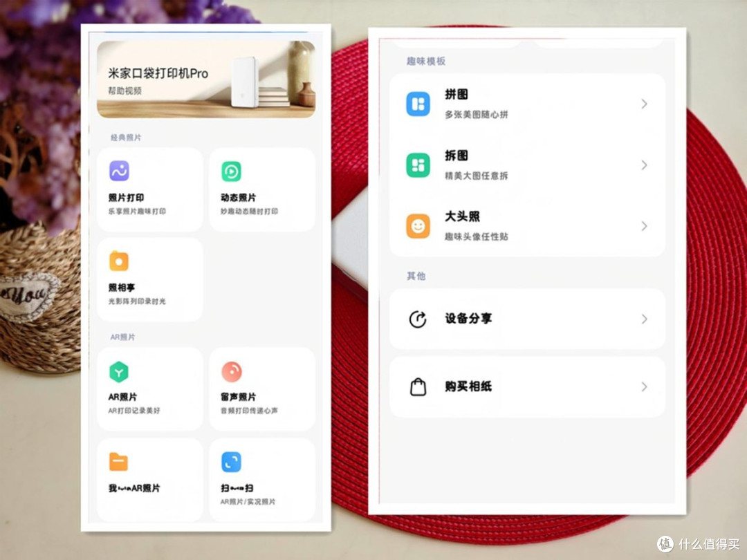Screen dimensions: 747x560
Task: Click the text 乐享照片趣味打印
Action: pyautogui.click(x=137, y=212)
